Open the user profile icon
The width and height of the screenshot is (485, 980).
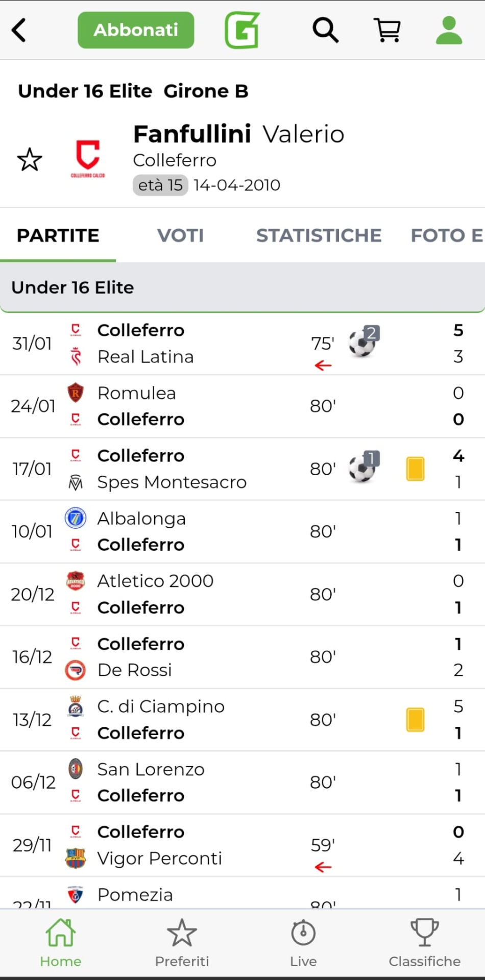coord(449,30)
